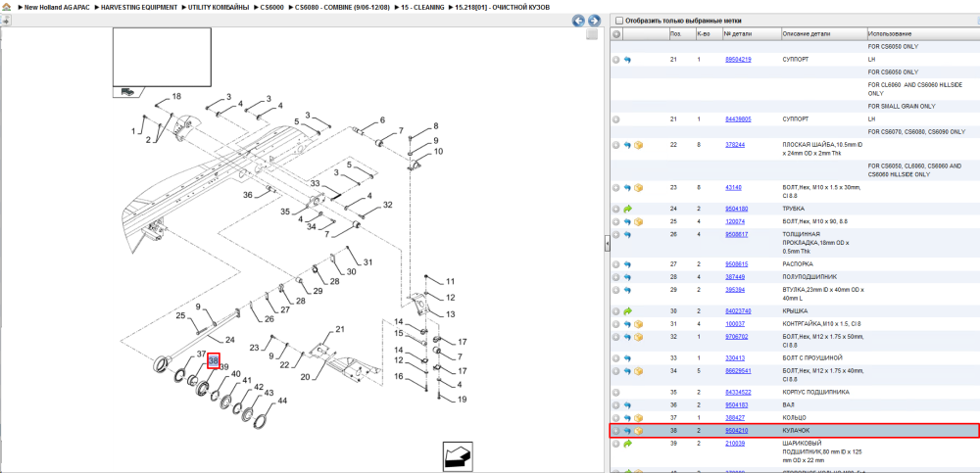Sort by '№ детали' column header

[x=751, y=33]
